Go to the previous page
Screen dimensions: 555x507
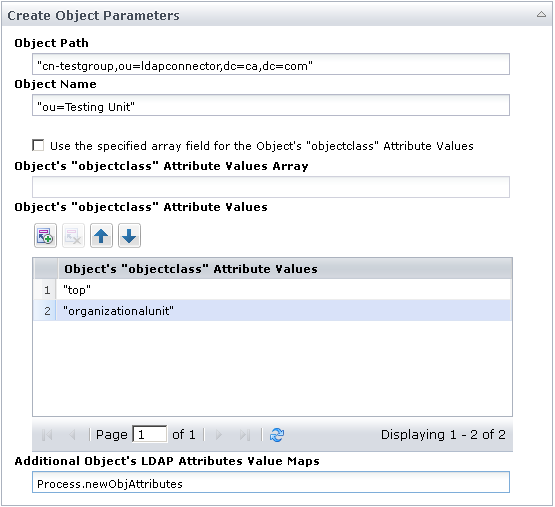pos(72,434)
